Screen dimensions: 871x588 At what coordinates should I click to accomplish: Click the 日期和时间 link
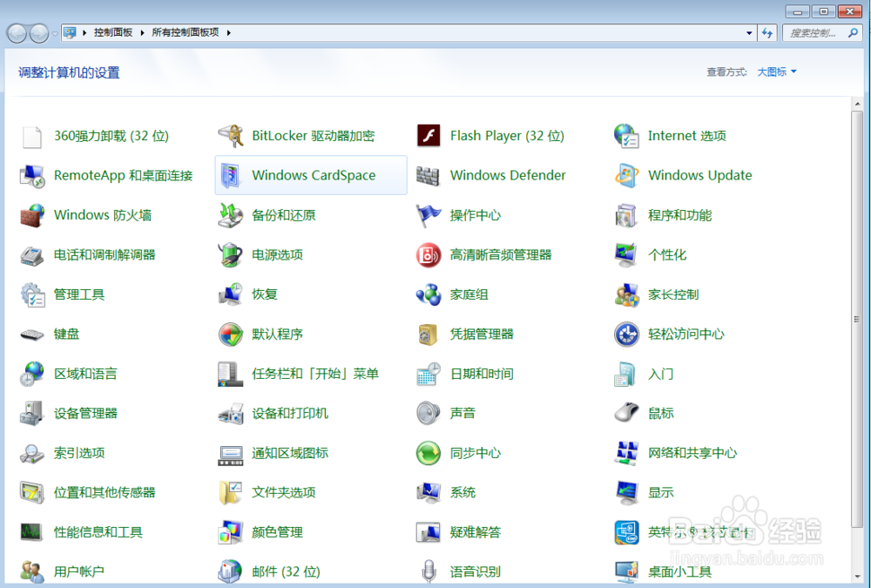482,374
